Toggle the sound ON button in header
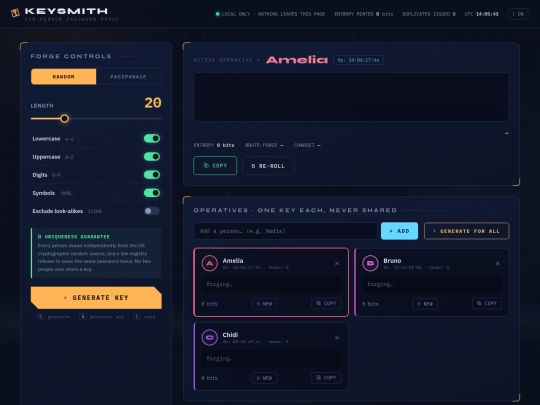The height and width of the screenshot is (405, 540). 518,14
